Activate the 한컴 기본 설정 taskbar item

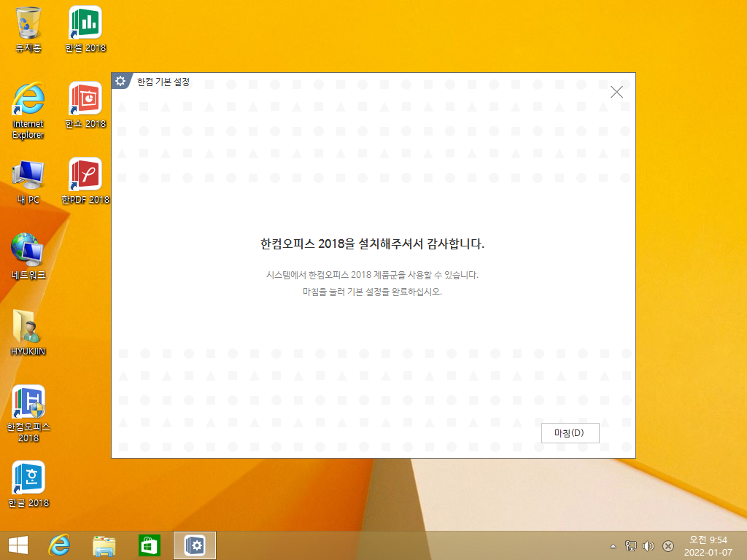pyautogui.click(x=194, y=545)
